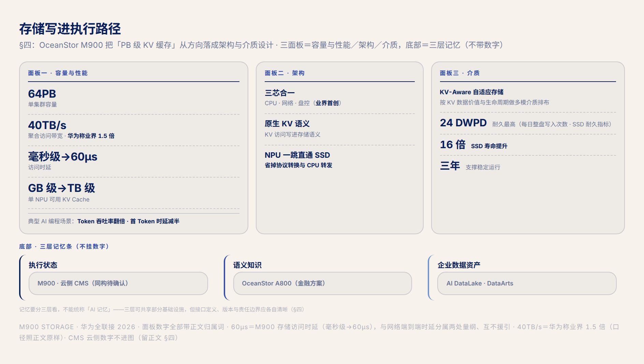The image size is (644, 364).
Task: Click the note beginning 记忆要分三层看
Action: (x=161, y=309)
